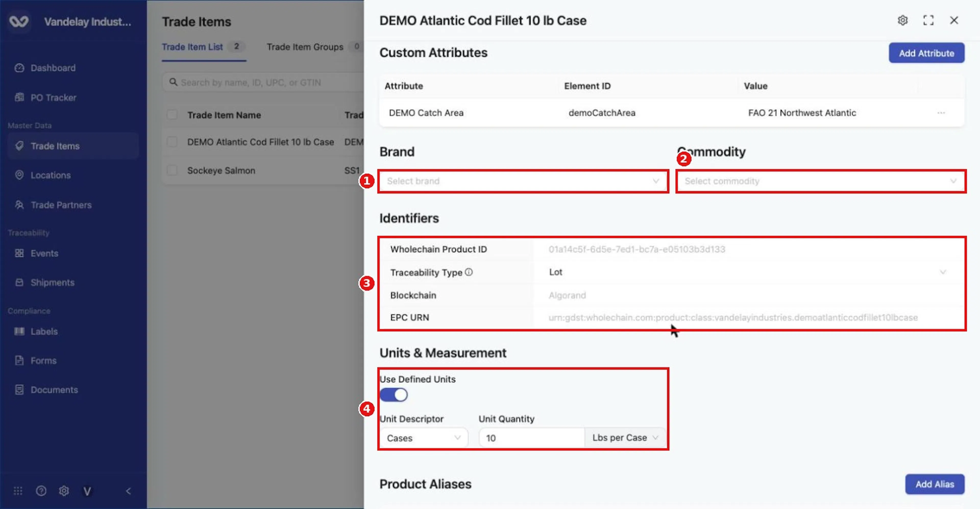
Task: Click Sockeye Salmon in trade item list
Action: [221, 170]
